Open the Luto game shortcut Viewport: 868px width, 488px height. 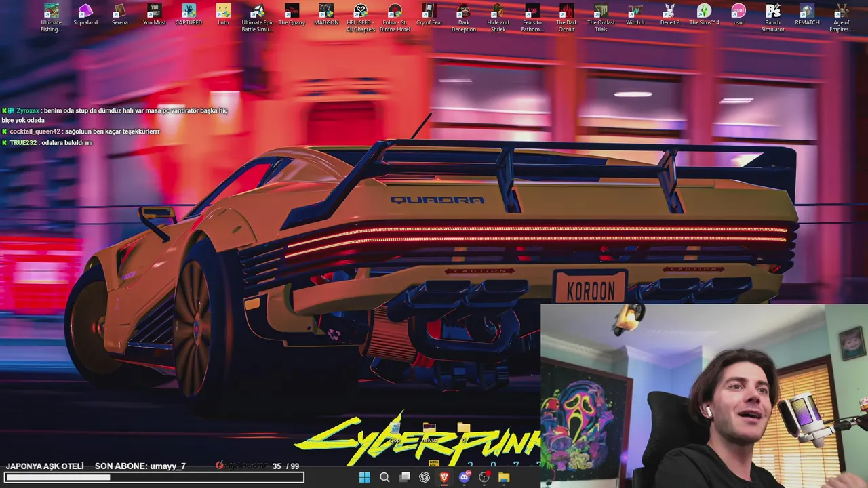pos(223,15)
